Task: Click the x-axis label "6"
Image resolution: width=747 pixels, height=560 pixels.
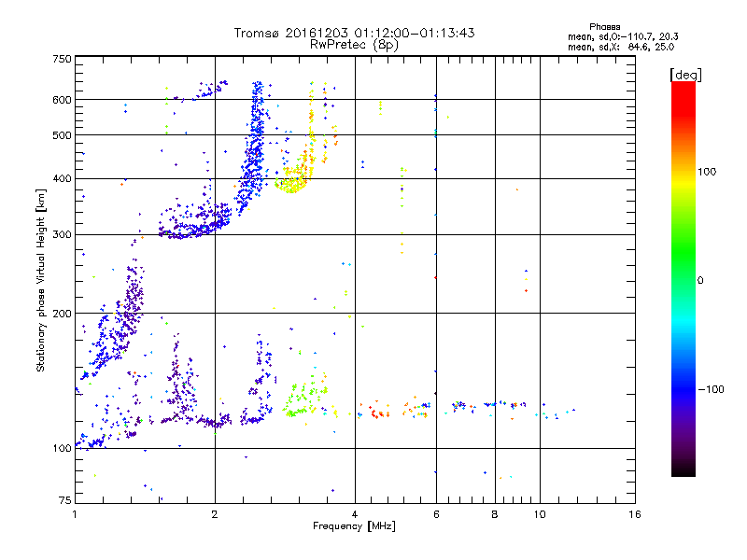Action: pos(436,514)
